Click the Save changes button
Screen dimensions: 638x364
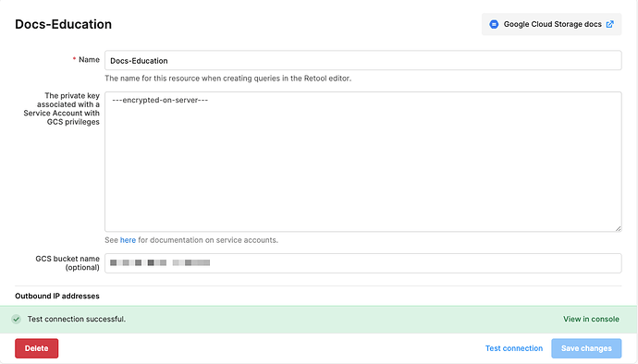click(x=586, y=348)
